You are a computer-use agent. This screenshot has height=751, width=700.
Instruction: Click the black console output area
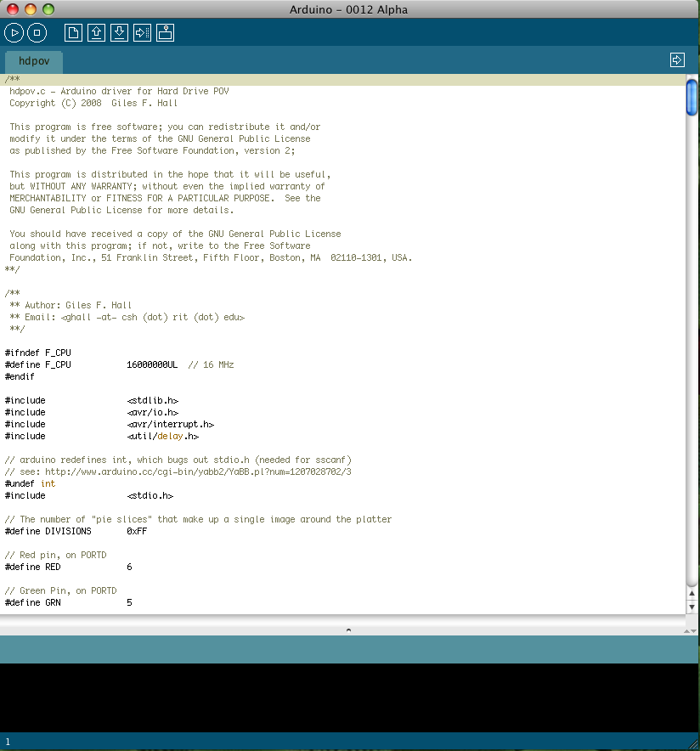point(349,697)
